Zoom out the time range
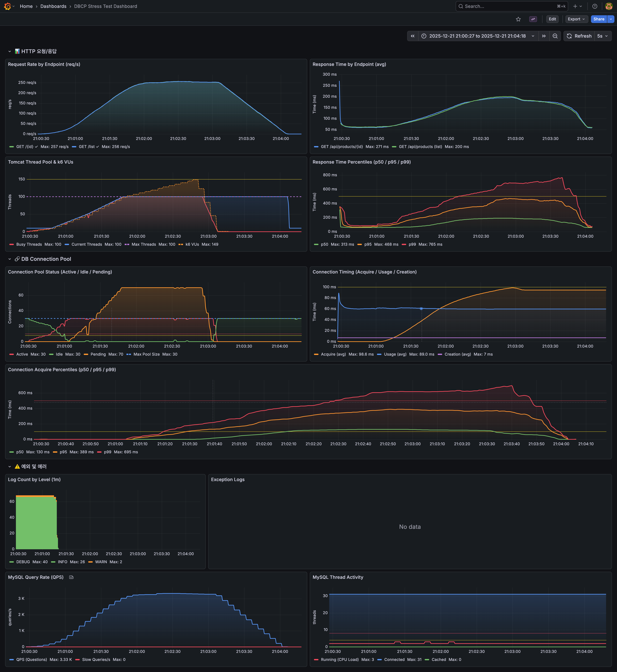 [555, 36]
